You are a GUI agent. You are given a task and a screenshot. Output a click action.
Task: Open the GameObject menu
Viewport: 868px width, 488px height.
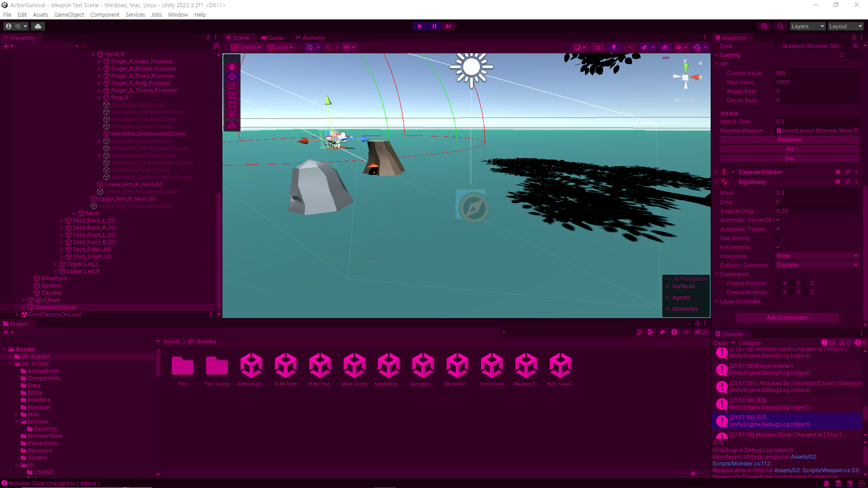click(69, 15)
